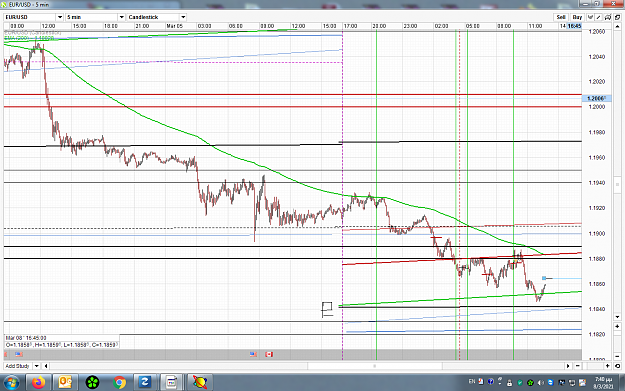This screenshot has height=391, width=625.
Task: Open the planet icon trading app on taskbar
Action: [199, 383]
